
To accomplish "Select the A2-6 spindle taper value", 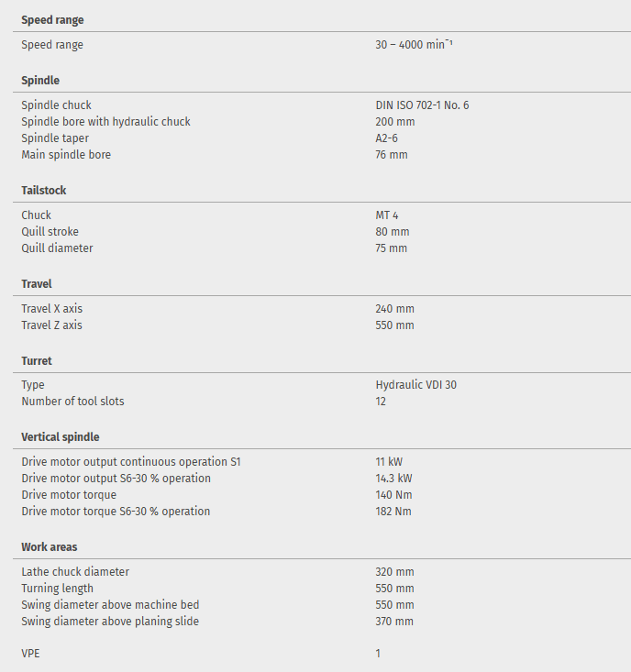I will pos(386,138).
